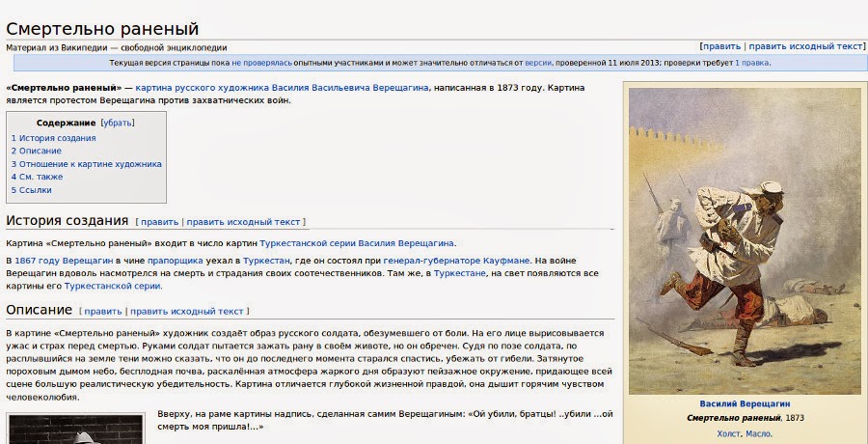Open 'Верещагин' link after 1867 году
868x444 pixels.
pos(88,261)
